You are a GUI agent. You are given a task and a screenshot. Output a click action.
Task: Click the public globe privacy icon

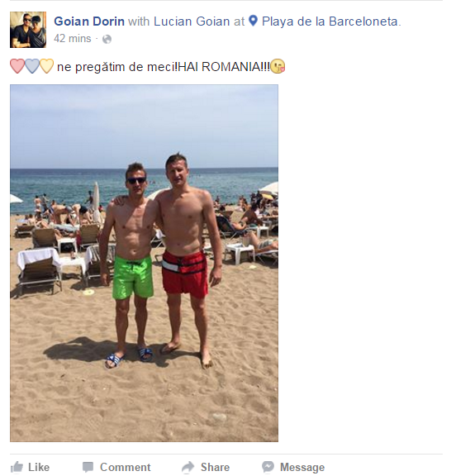(x=107, y=39)
